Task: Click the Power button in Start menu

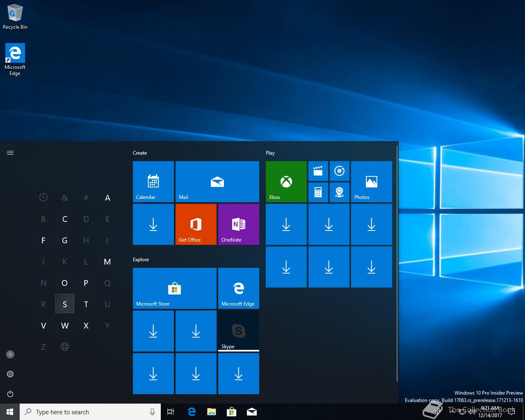Action: tap(10, 394)
